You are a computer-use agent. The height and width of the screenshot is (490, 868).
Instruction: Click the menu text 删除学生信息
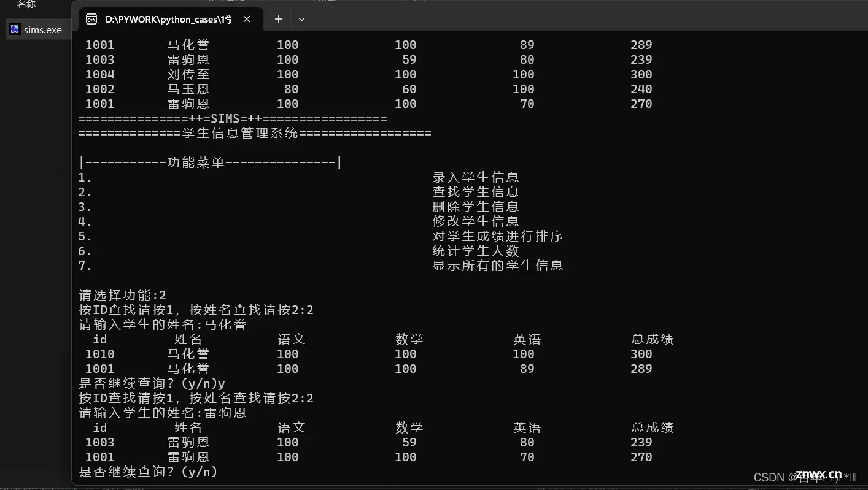tap(476, 207)
